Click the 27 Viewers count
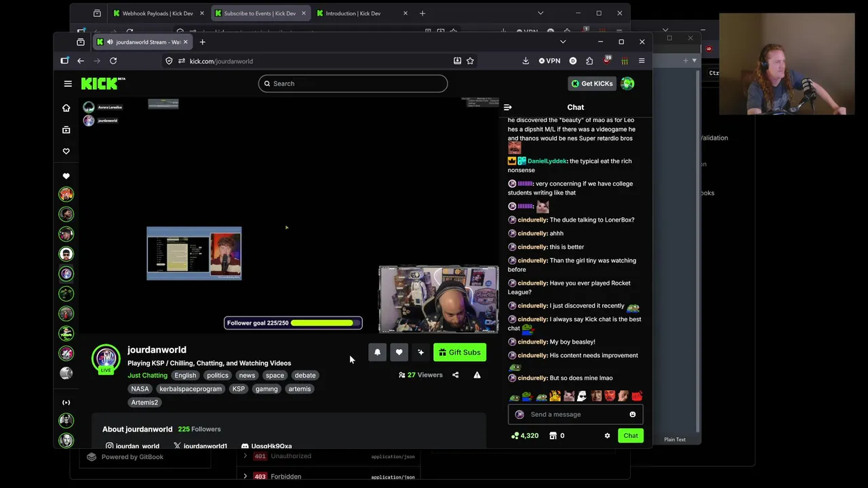 [x=420, y=375]
